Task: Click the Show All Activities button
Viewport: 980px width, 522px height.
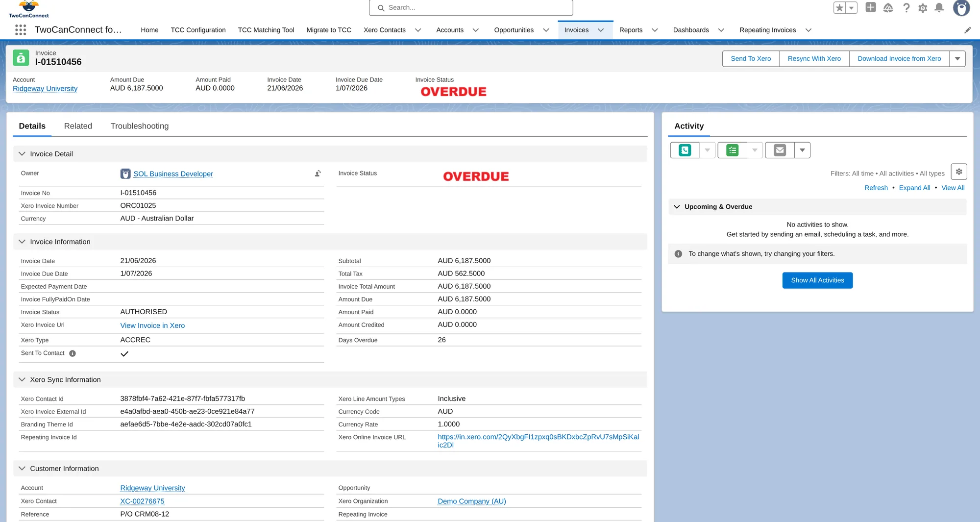Action: point(817,280)
